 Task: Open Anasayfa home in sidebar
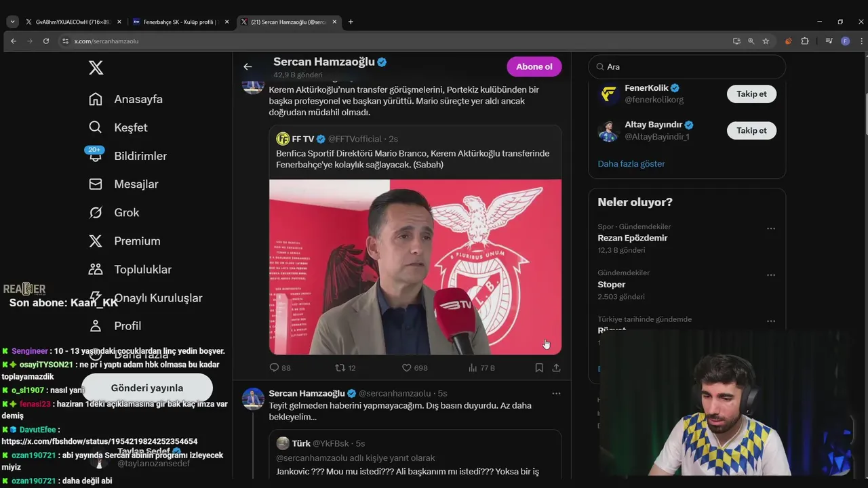(125, 99)
